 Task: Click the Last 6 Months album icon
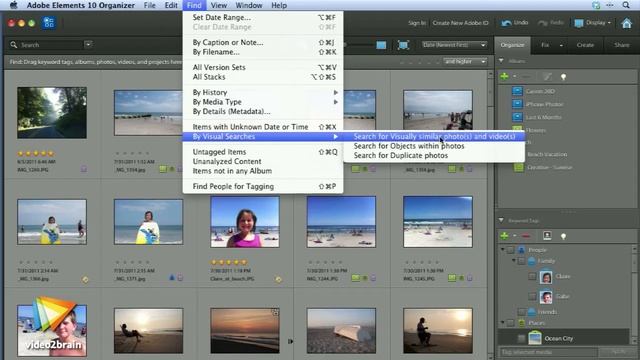[x=517, y=117]
